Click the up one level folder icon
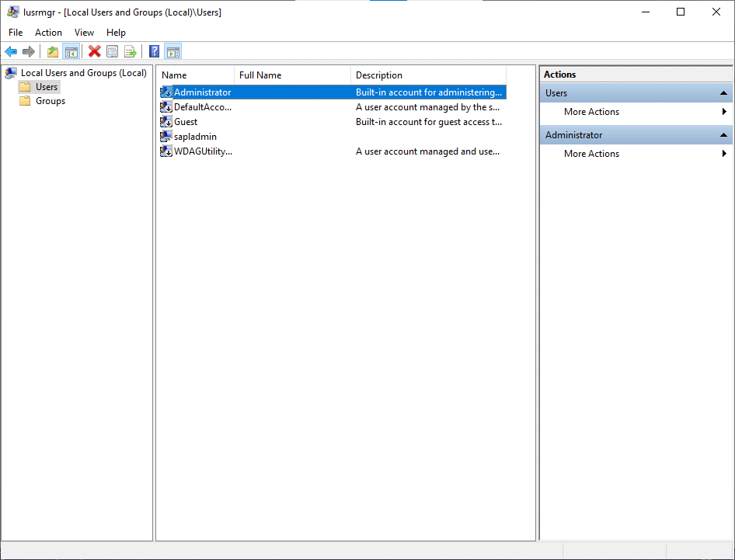The width and height of the screenshot is (735, 560). click(x=52, y=51)
